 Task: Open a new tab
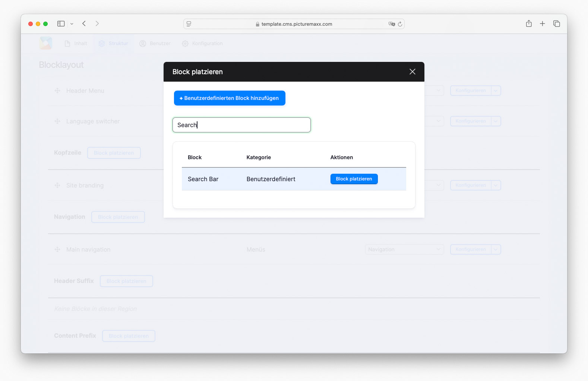pos(543,23)
